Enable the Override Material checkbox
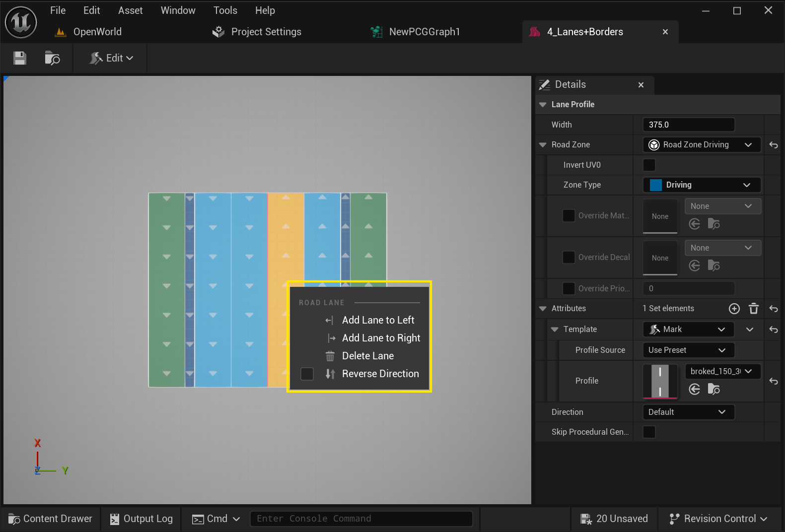The height and width of the screenshot is (532, 785). pos(569,215)
